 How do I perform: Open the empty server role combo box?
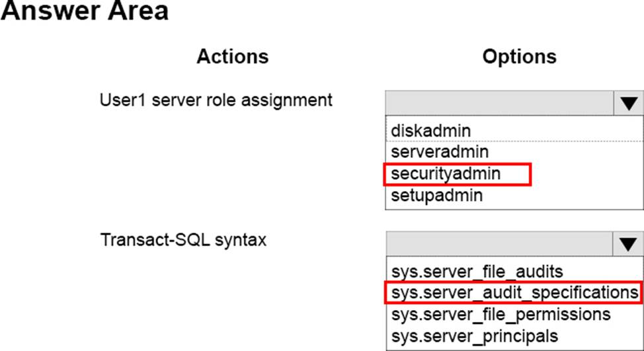[x=500, y=104]
